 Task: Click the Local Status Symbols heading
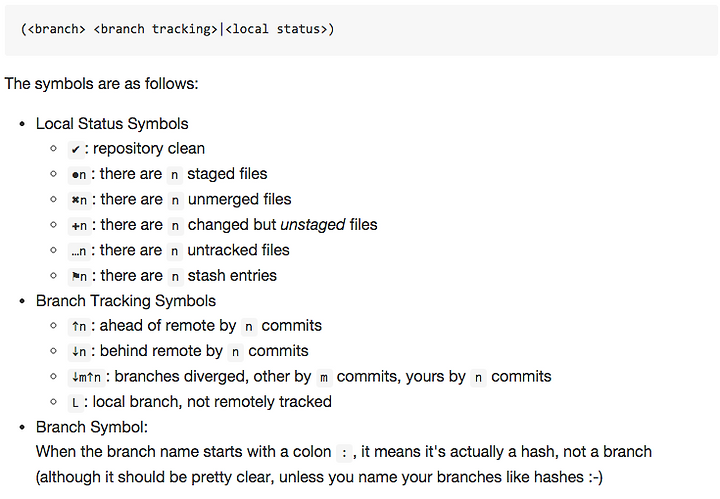tap(112, 123)
